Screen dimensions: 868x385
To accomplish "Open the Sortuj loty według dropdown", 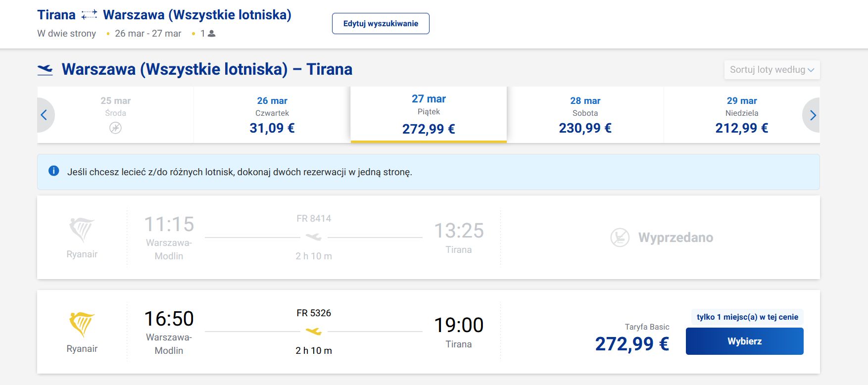I will tap(772, 70).
